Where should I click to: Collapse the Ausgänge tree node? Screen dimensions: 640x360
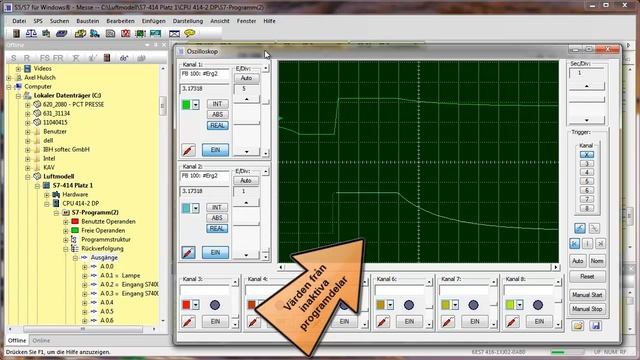click(x=75, y=258)
